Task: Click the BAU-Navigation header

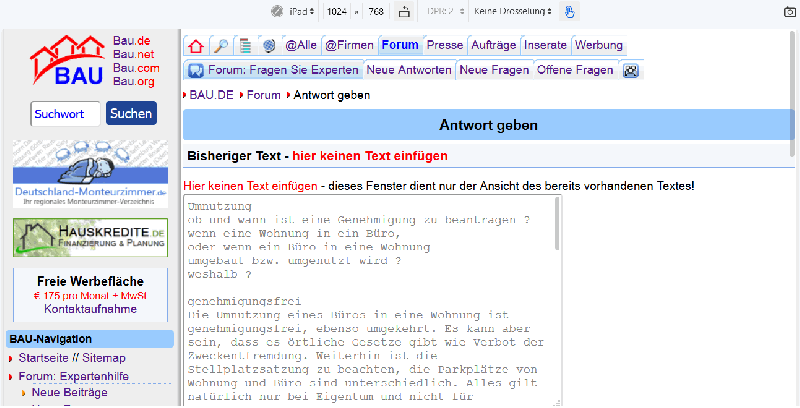Action: pyautogui.click(x=90, y=339)
